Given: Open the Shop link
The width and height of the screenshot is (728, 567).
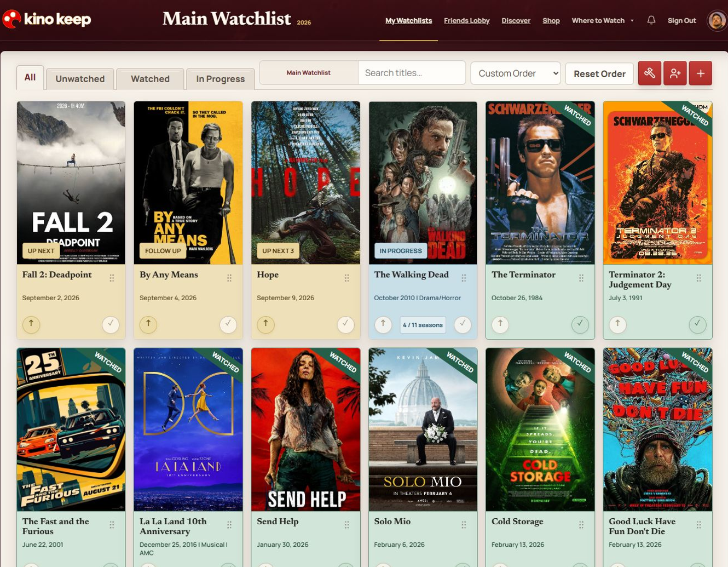Looking at the screenshot, I should pos(551,21).
